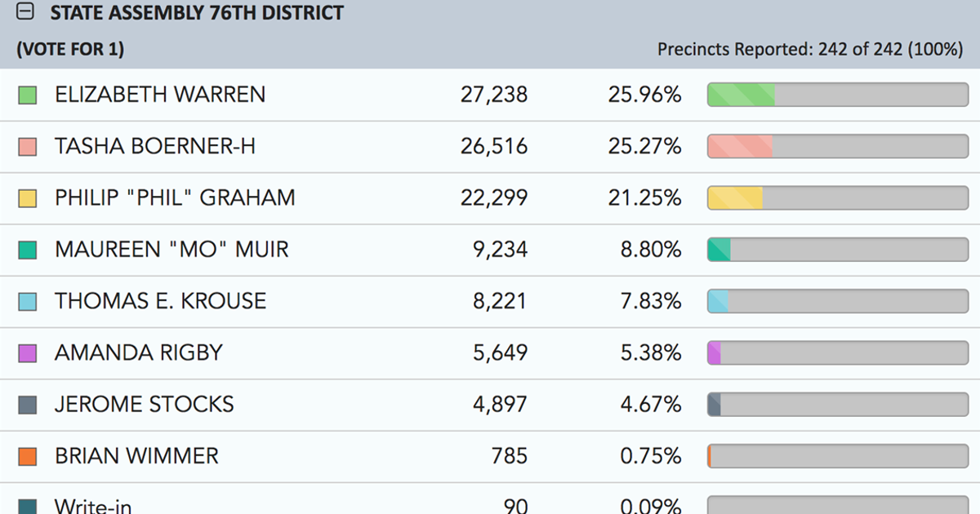Click the pink swatch beside Tasha Boerner-H
Screen dimensions: 980x514
coord(27,147)
